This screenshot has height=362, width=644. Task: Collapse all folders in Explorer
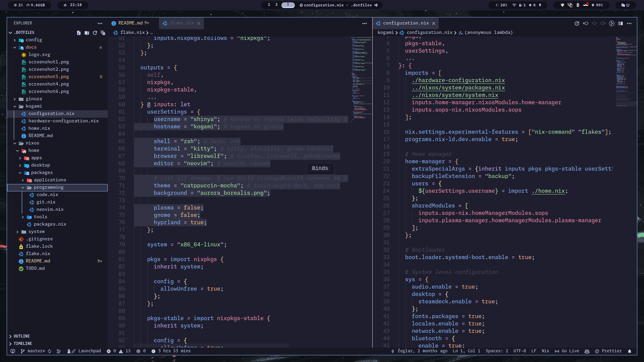(103, 33)
